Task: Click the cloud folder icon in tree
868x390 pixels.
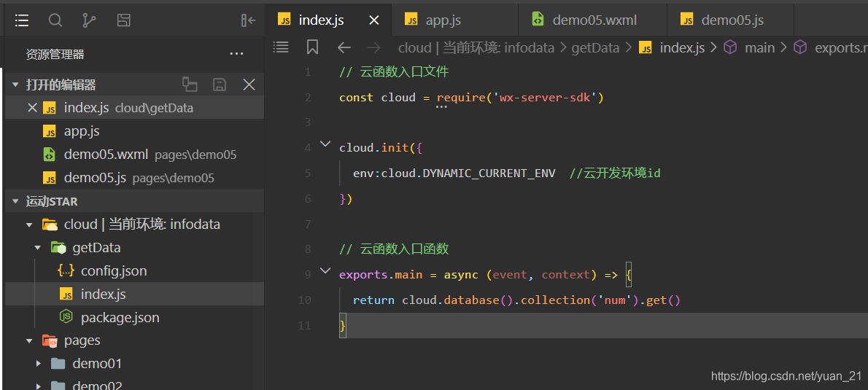Action: point(50,225)
